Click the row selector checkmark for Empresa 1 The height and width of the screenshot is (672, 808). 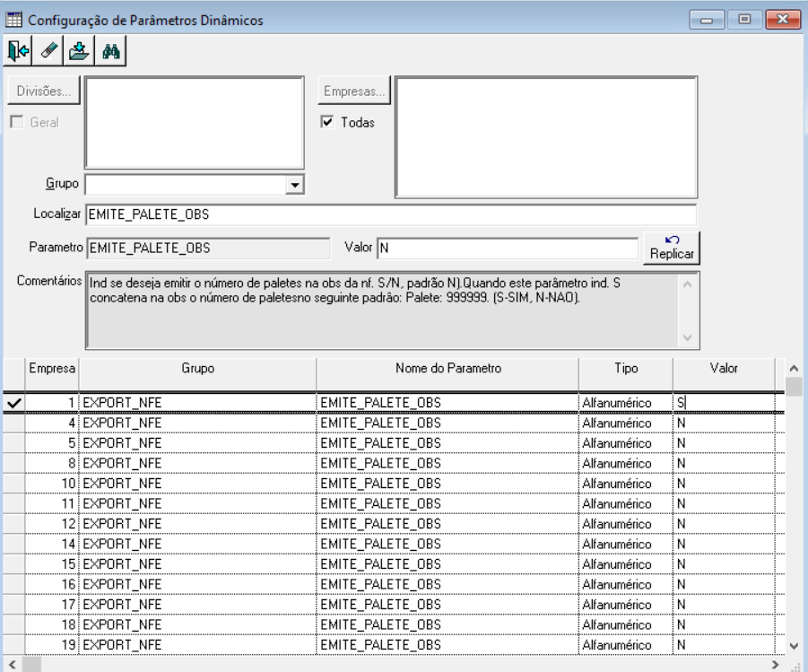[14, 403]
